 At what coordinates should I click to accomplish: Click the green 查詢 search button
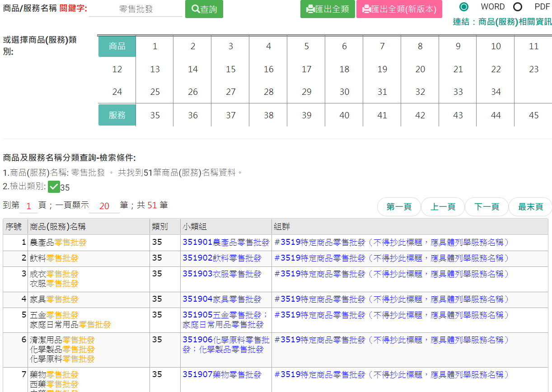point(204,9)
